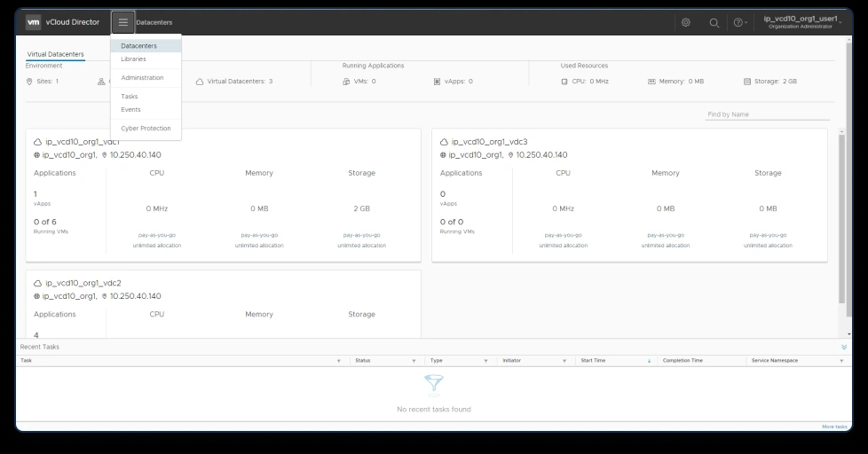Screen dimensions: 868x454
Task: Open Administration from the navigation menu
Action: (146, 78)
